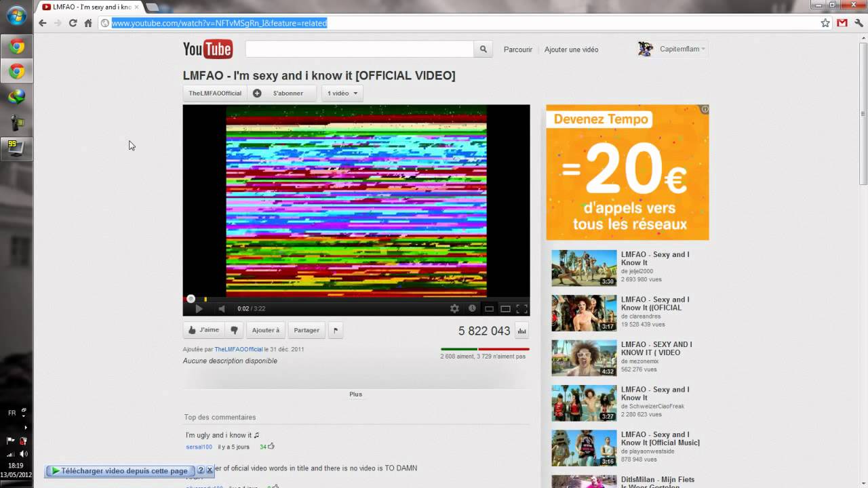Click the video progress bar scrubber
The height and width of the screenshot is (488, 868).
tap(191, 298)
